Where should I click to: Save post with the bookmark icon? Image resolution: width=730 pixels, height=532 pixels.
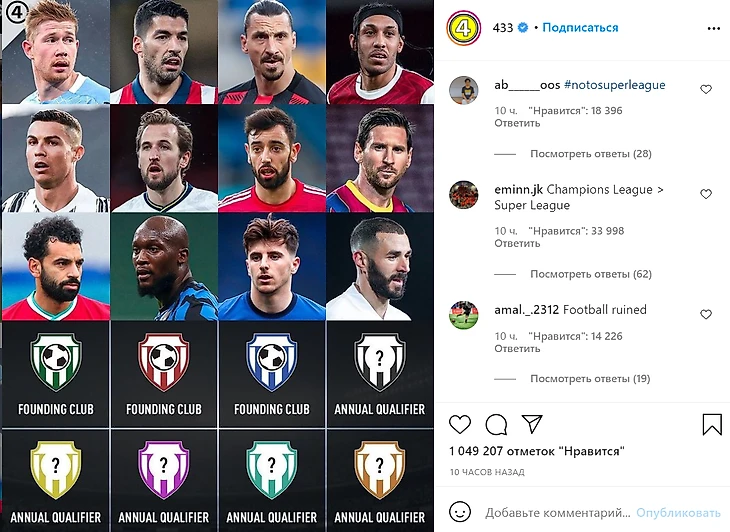(712, 424)
